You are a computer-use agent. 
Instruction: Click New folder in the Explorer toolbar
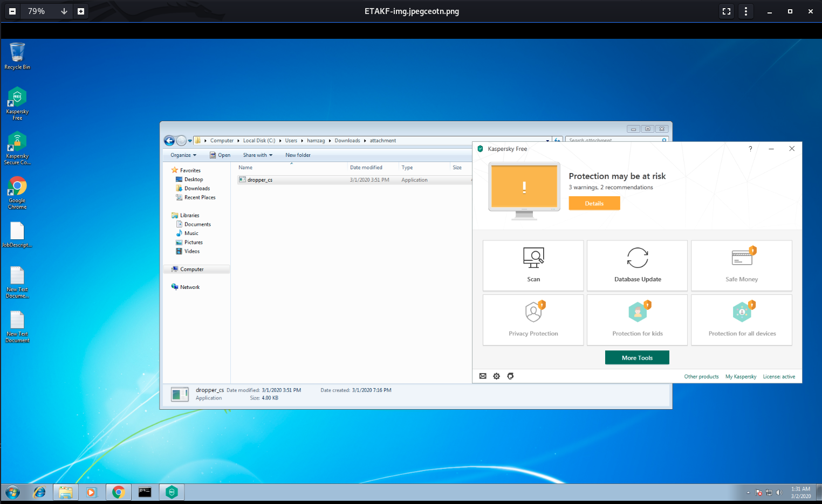click(x=298, y=155)
